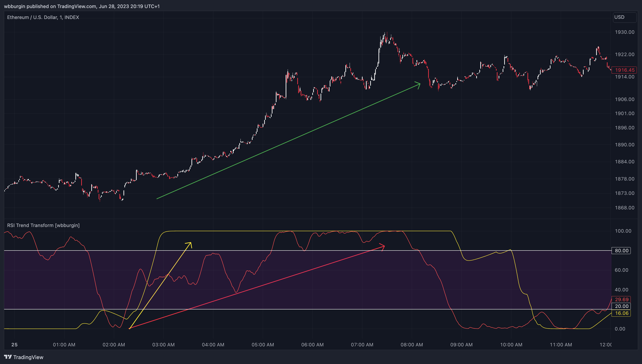
Task: Click the RSI Trend Transform indicator label
Action: (x=43, y=225)
